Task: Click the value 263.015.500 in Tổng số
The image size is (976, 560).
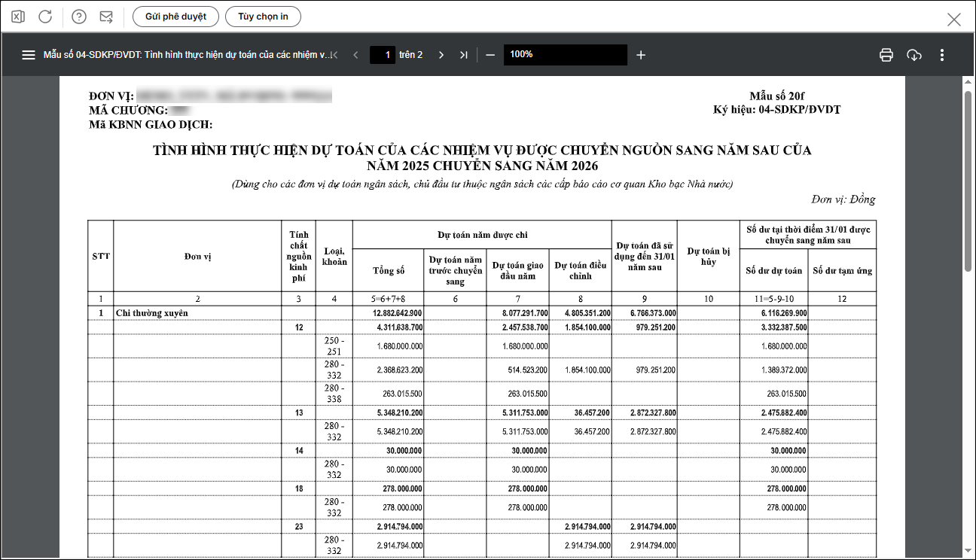Action: 403,394
